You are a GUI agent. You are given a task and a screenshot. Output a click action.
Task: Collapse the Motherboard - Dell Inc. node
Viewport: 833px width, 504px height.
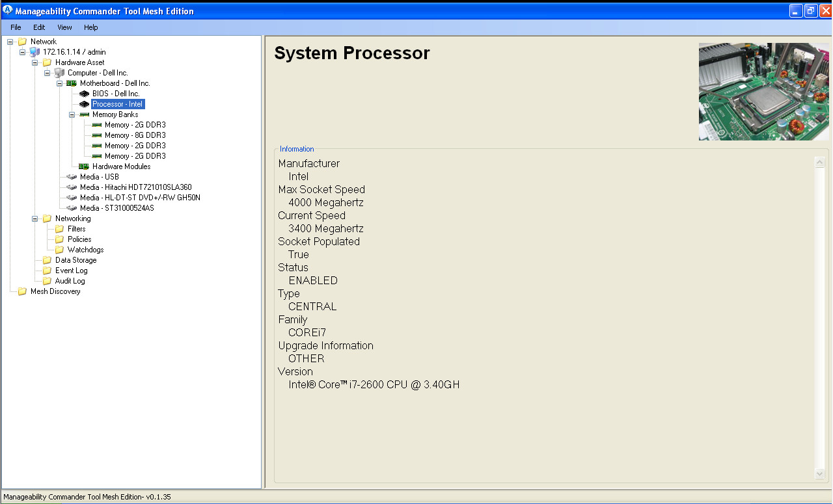(x=59, y=83)
